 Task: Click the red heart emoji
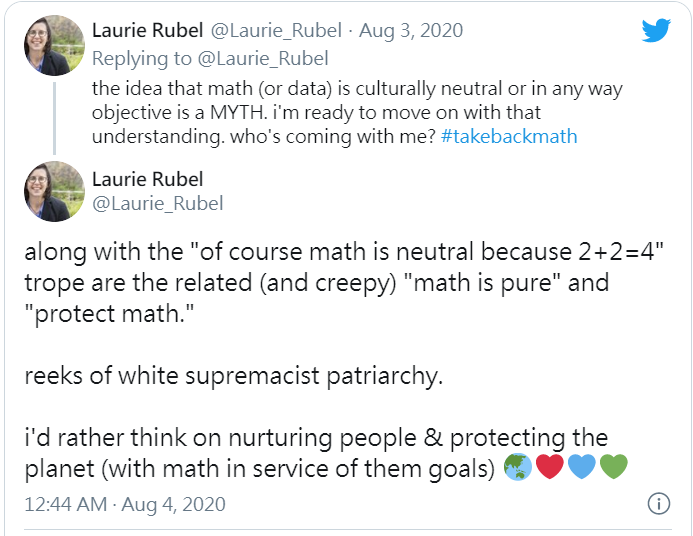[x=550, y=467]
